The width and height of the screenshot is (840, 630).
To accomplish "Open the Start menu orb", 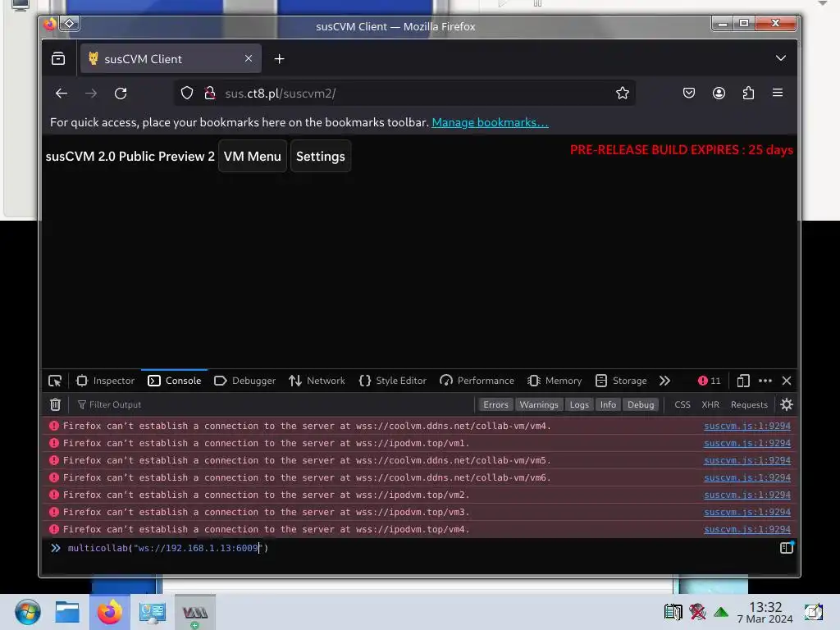I will [27, 612].
